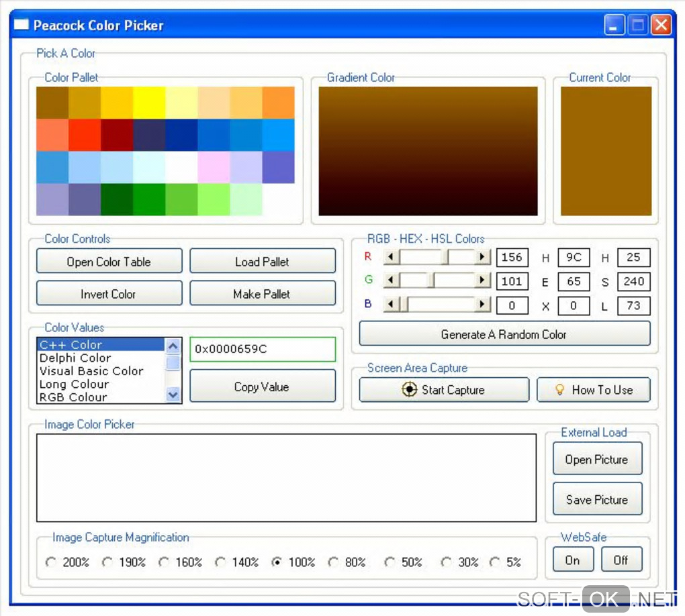The image size is (685, 616).
Task: Click the B slider right arrow
Action: [x=482, y=304]
